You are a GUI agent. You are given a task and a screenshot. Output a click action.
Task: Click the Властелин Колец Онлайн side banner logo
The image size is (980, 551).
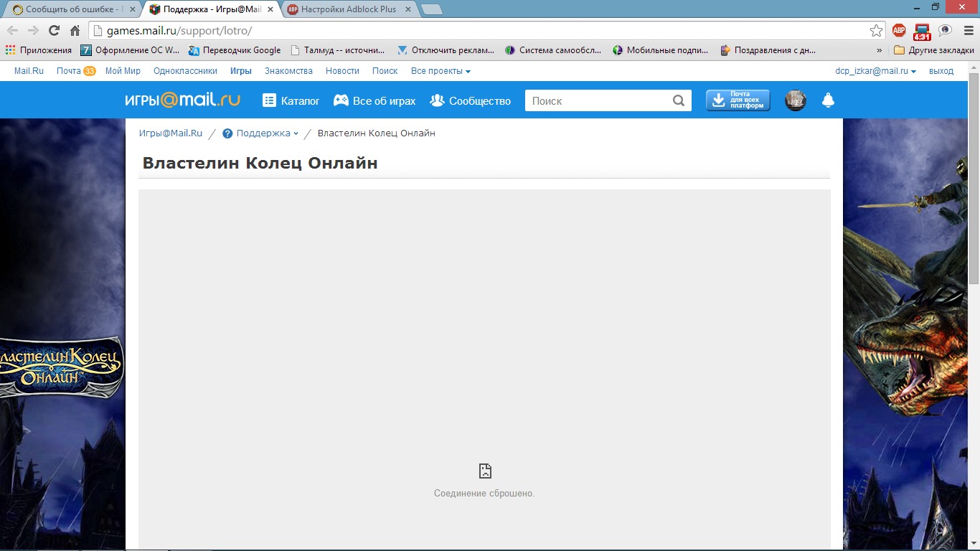coord(62,367)
